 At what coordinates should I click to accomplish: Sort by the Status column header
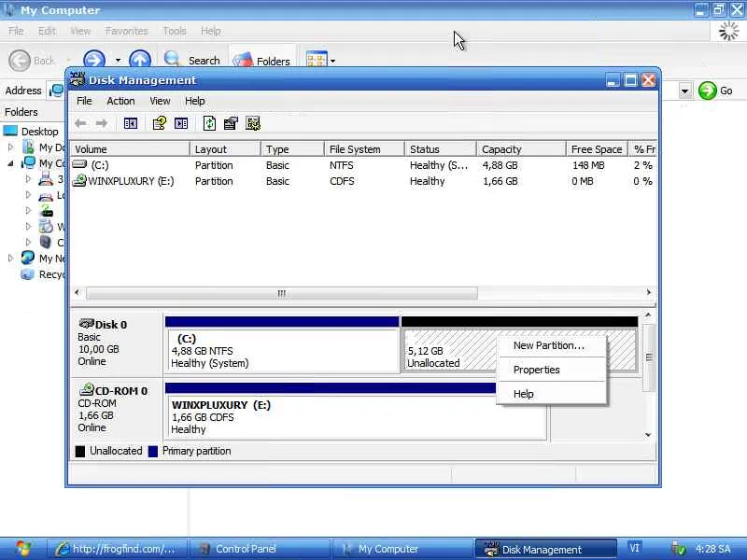441,149
